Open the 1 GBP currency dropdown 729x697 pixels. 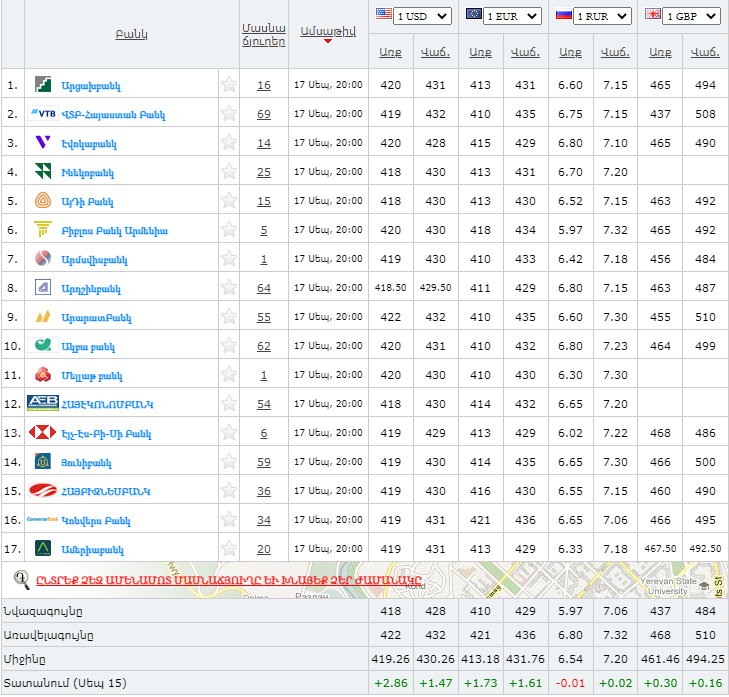pos(691,16)
